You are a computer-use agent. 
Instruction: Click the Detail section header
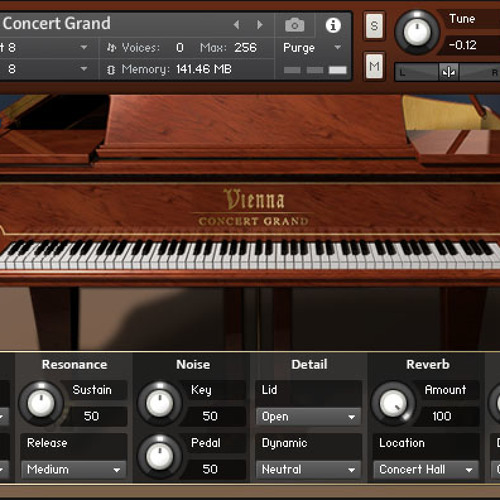pos(309,364)
